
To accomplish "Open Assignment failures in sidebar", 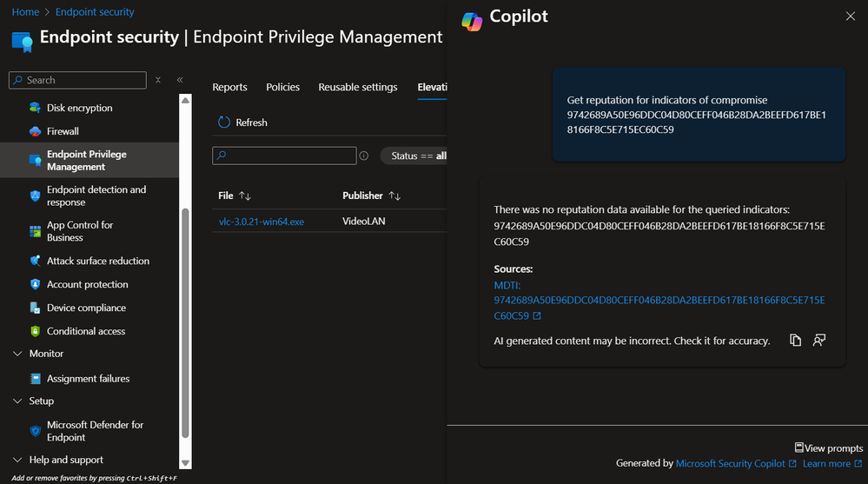I will 88,379.
